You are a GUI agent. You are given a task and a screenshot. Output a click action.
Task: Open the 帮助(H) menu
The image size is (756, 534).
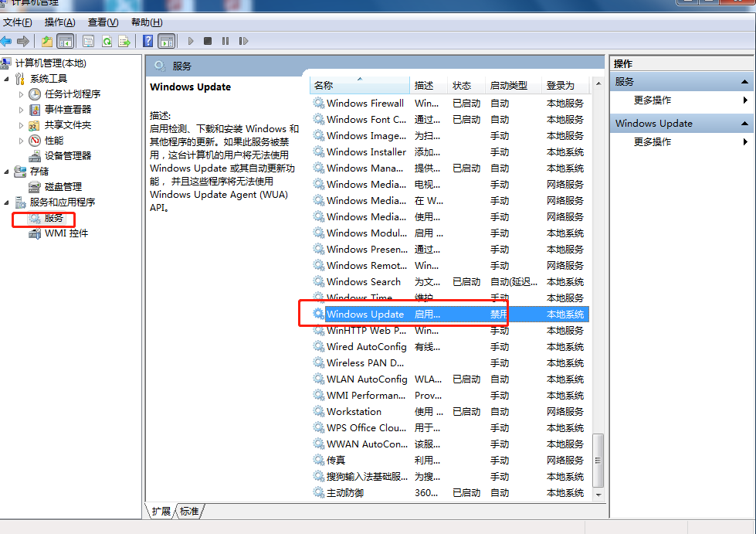click(147, 22)
